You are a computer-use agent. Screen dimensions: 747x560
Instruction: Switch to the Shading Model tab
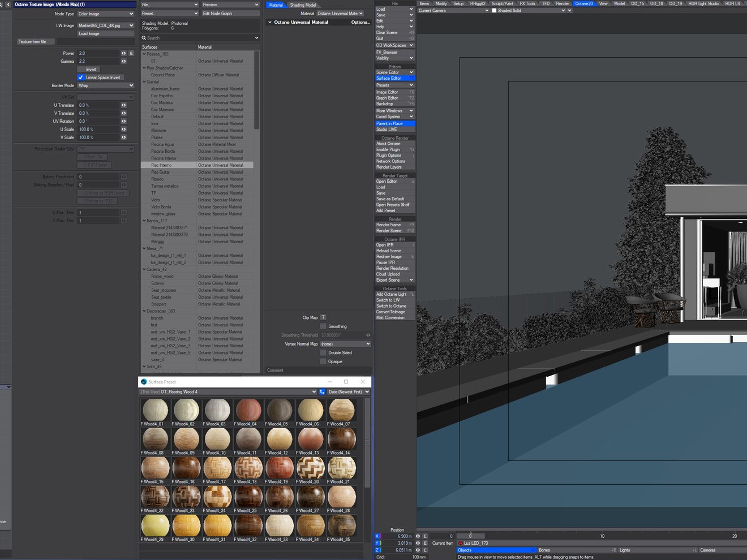coord(303,5)
